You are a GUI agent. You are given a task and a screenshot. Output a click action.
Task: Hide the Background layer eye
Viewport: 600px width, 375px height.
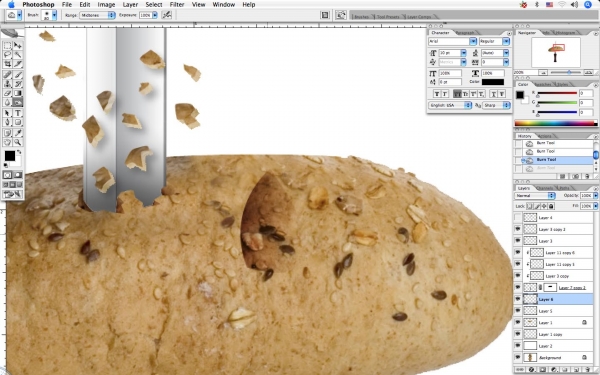(x=518, y=357)
